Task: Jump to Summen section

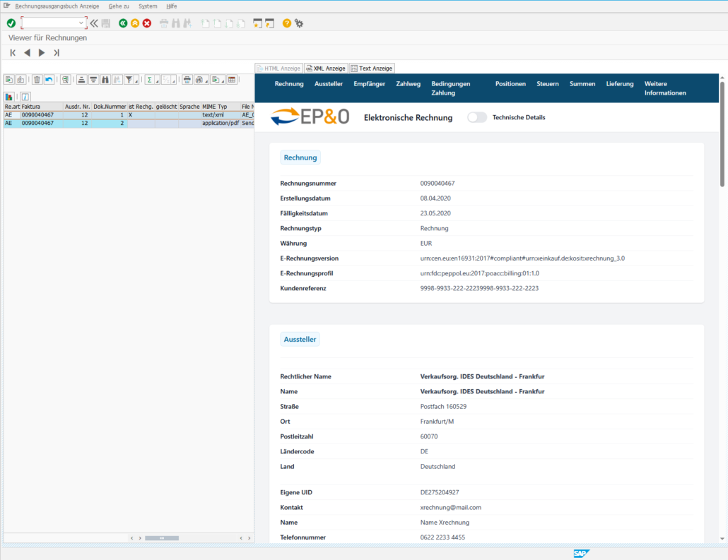Action: point(582,84)
